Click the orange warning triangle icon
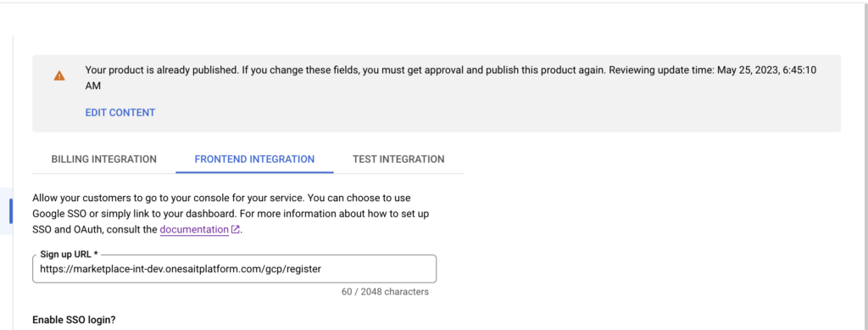Screen dimensions: 868x330 (x=59, y=76)
